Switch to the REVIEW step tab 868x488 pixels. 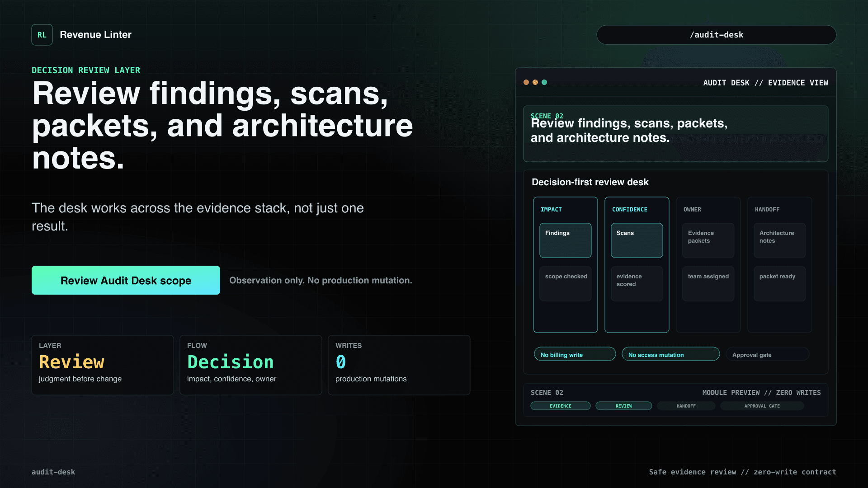click(623, 406)
